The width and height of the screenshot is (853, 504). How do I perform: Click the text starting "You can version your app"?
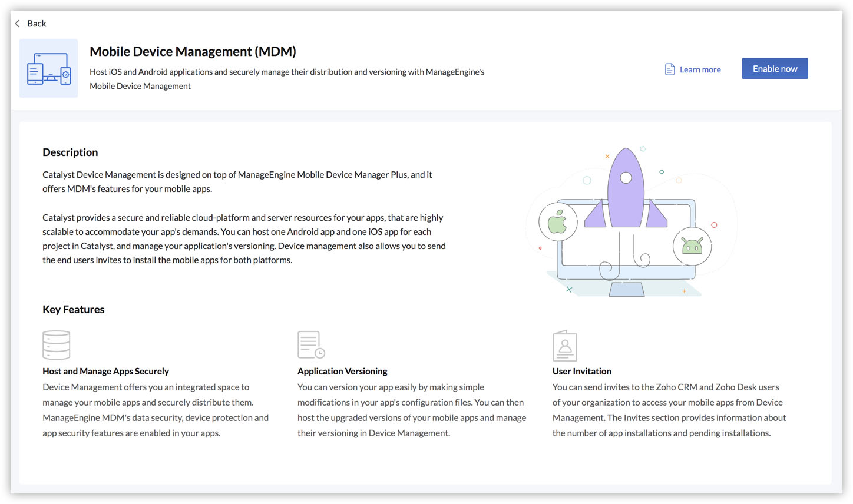pyautogui.click(x=412, y=410)
